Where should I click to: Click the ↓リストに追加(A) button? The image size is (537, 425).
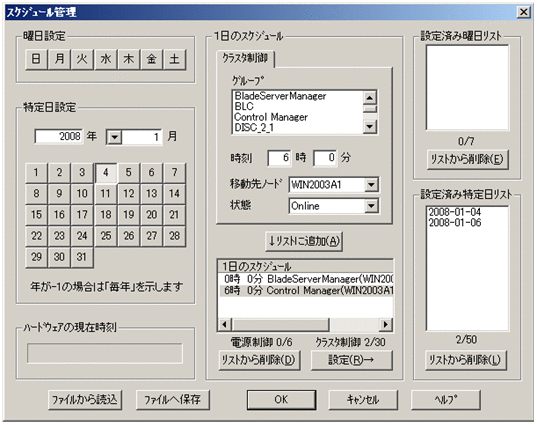pyautogui.click(x=304, y=241)
